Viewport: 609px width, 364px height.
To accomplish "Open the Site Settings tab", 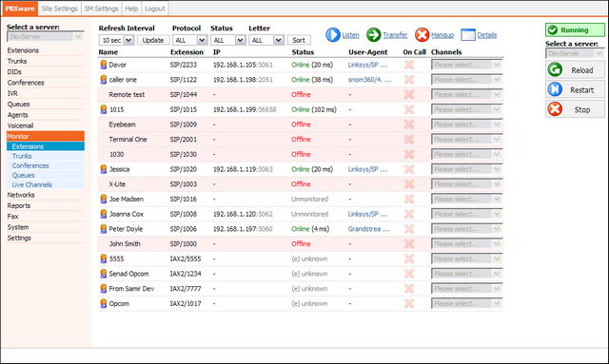I will coord(59,9).
